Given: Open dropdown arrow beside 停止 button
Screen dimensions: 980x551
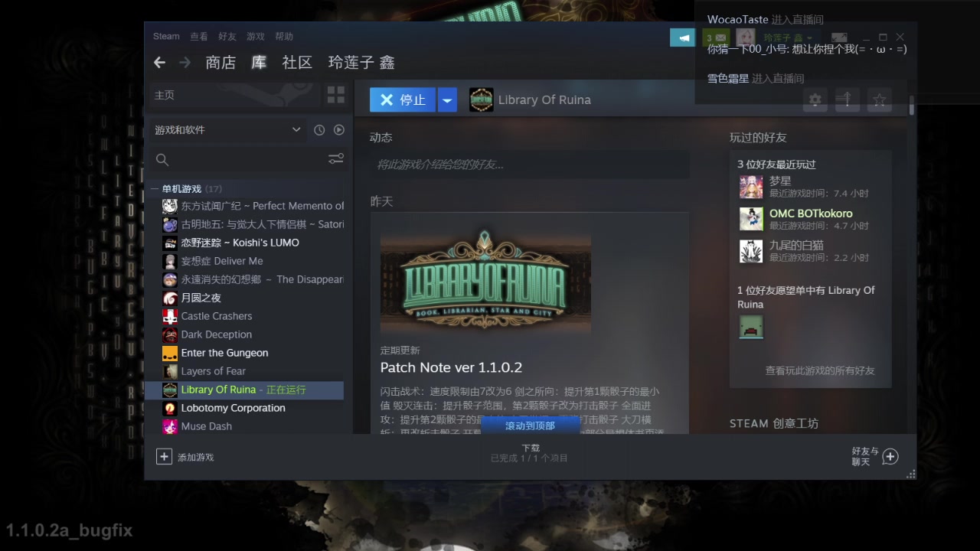Looking at the screenshot, I should 447,99.
